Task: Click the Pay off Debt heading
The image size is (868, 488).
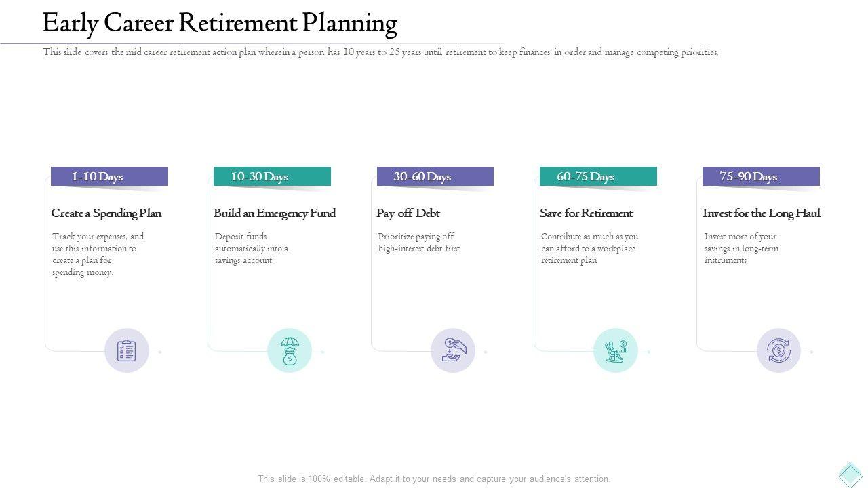Action: point(408,213)
